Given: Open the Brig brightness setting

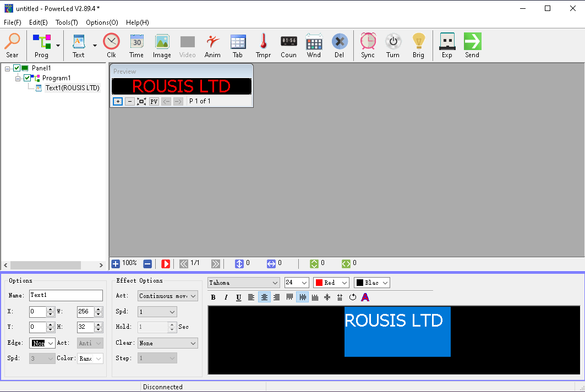Looking at the screenshot, I should coord(418,46).
